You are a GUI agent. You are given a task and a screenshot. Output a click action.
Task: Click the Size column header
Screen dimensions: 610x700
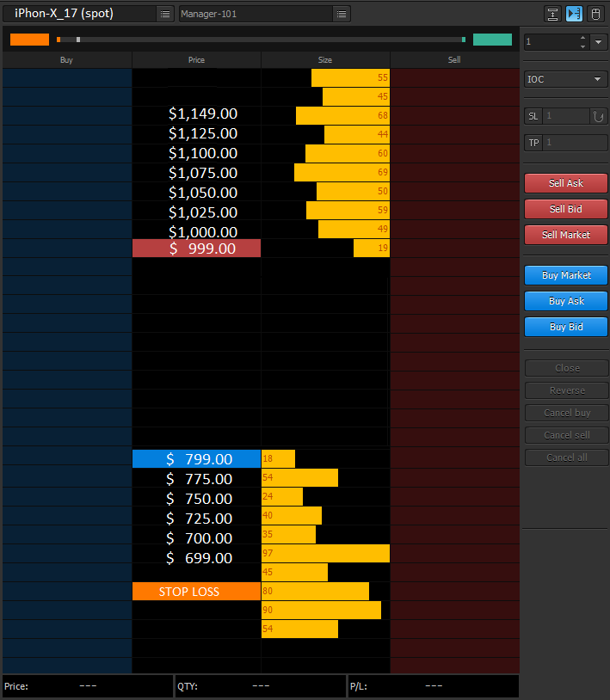pyautogui.click(x=325, y=60)
